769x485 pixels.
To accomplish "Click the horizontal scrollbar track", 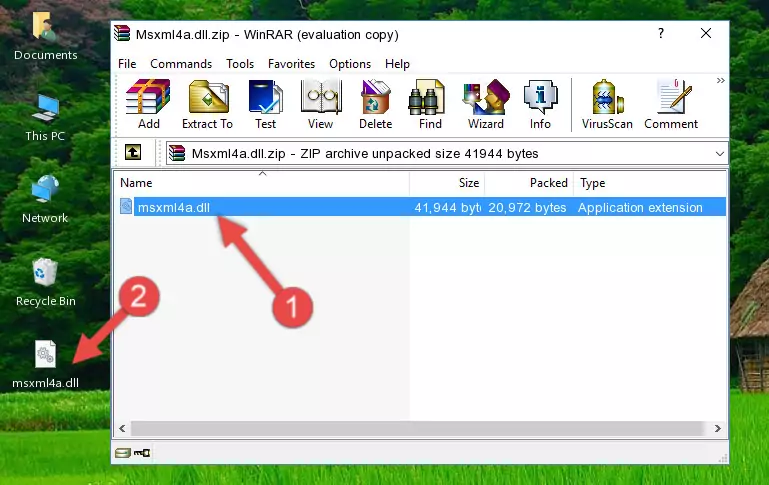I will click(x=420, y=428).
